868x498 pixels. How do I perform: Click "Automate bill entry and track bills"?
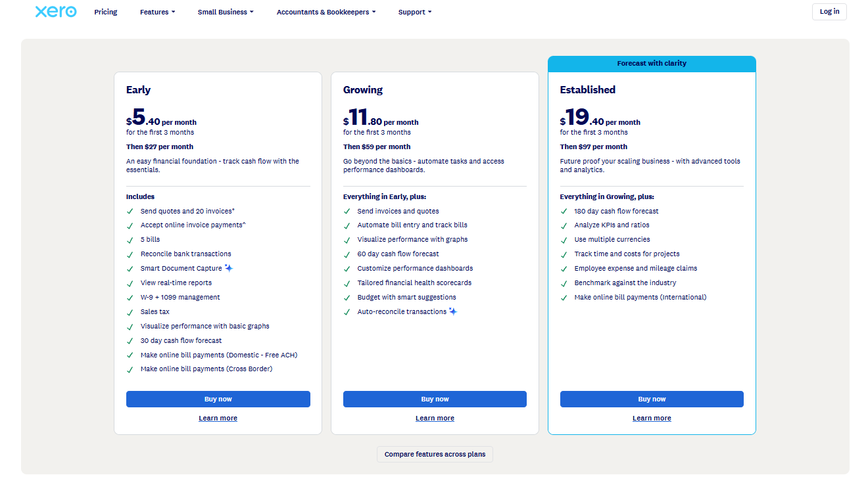[x=412, y=225]
